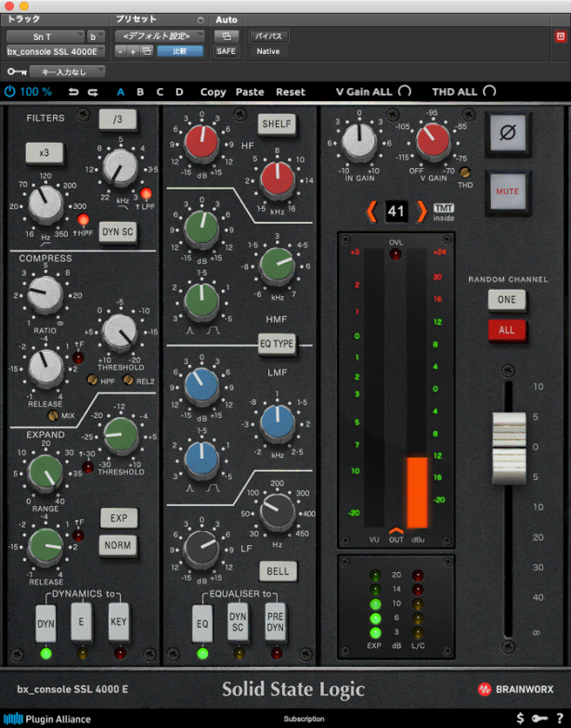The image size is (571, 728).
Task: Toggle the EQ in button
Action: pyautogui.click(x=202, y=624)
